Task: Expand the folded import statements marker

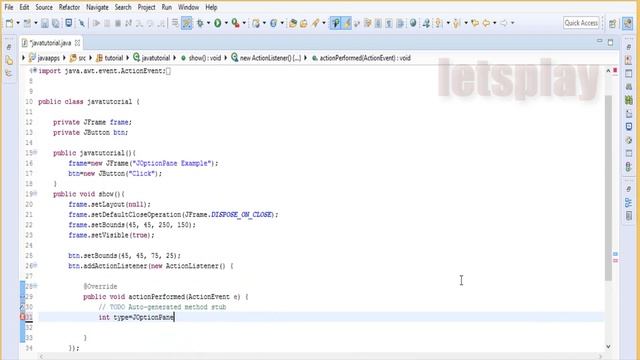Action: 35,71
